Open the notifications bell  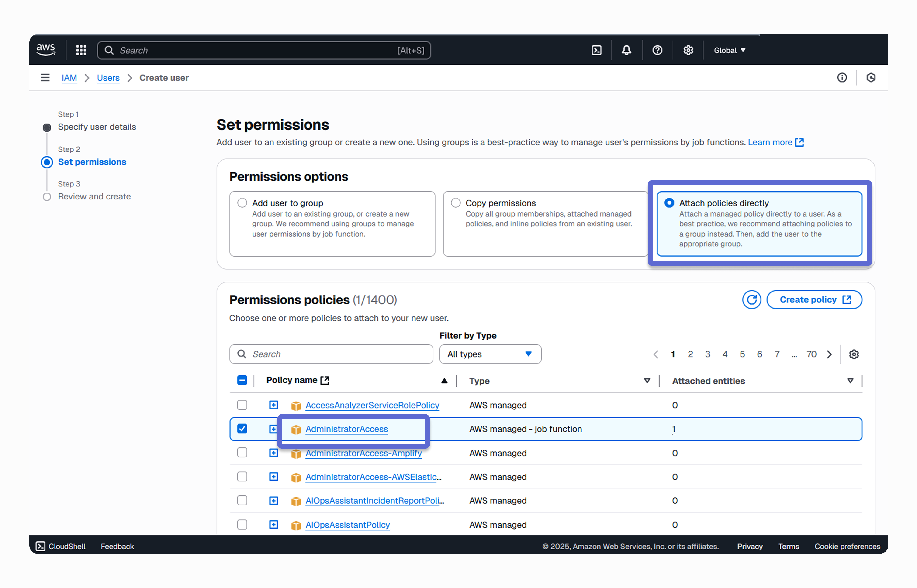(x=626, y=50)
